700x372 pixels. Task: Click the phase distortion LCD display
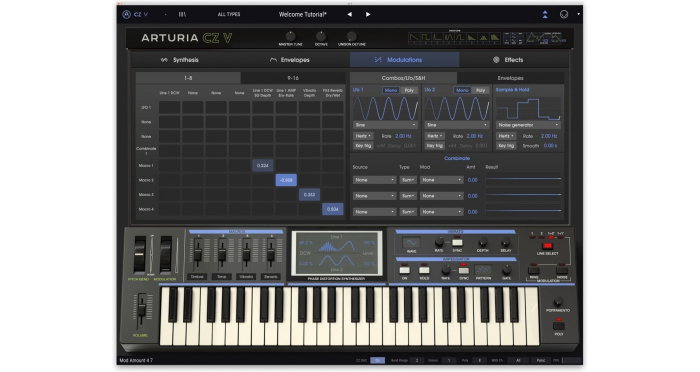[x=337, y=253]
